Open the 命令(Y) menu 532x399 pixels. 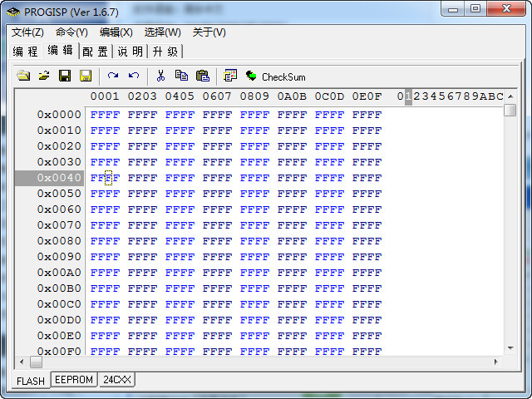(71, 32)
